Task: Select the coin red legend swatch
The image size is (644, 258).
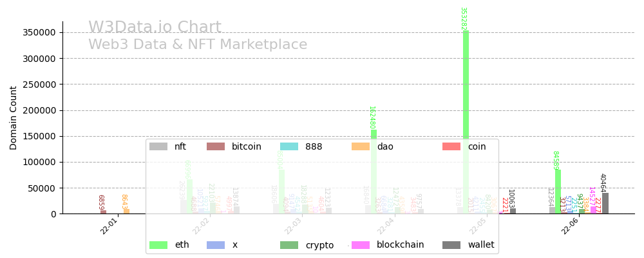Action: pos(451,146)
